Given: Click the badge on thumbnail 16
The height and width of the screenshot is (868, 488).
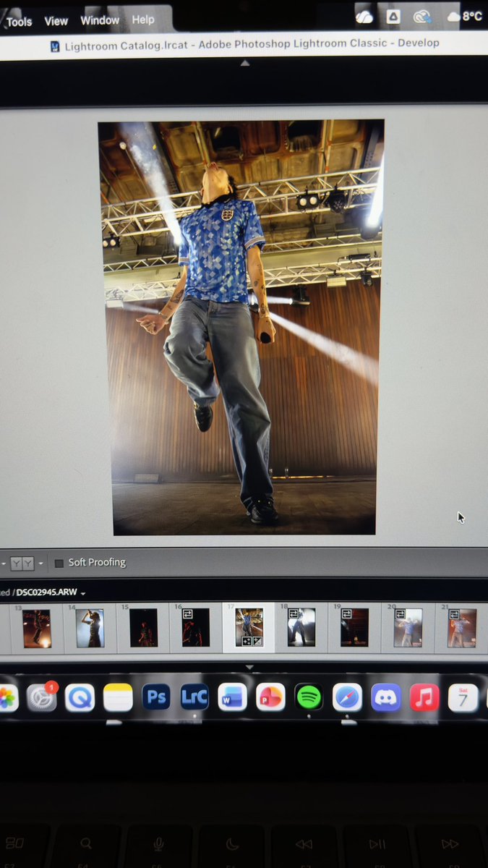Looking at the screenshot, I should coord(187,613).
